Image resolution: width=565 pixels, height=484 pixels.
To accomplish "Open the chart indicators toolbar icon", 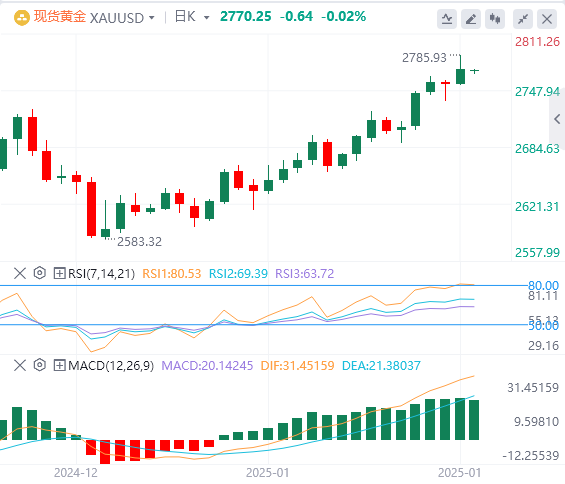I will tap(447, 19).
